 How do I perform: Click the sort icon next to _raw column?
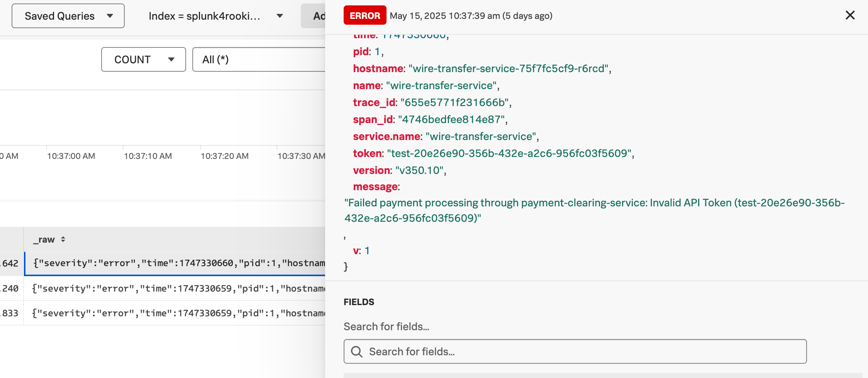click(62, 239)
